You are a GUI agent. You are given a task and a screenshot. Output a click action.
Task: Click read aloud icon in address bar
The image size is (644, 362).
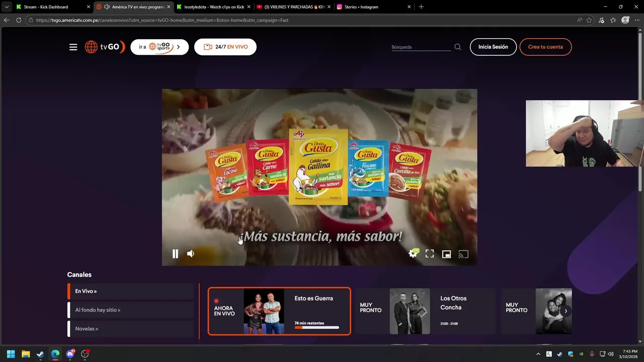(580, 20)
